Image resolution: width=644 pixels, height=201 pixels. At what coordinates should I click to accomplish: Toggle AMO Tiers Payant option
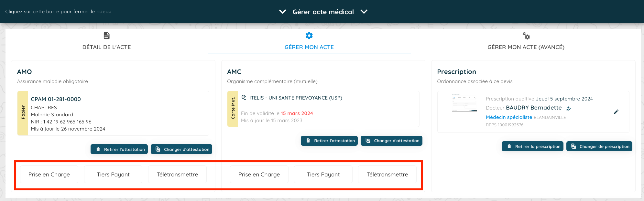(x=113, y=175)
